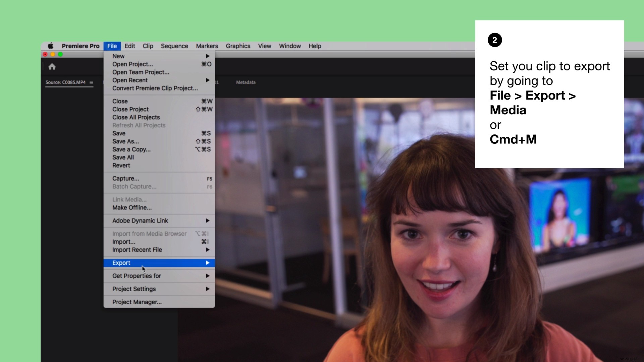Open the Sequence menu
644x362 pixels.
click(174, 46)
